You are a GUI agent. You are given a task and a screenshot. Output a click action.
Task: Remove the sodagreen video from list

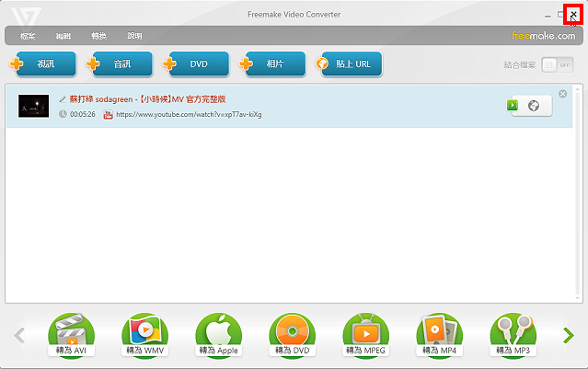[562, 94]
